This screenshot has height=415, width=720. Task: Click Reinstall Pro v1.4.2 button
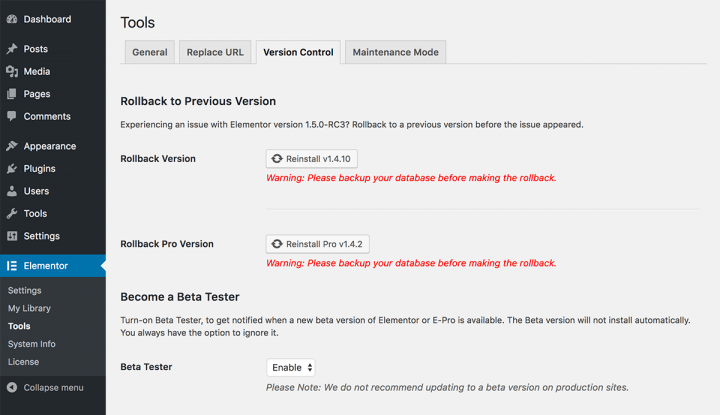click(x=318, y=244)
